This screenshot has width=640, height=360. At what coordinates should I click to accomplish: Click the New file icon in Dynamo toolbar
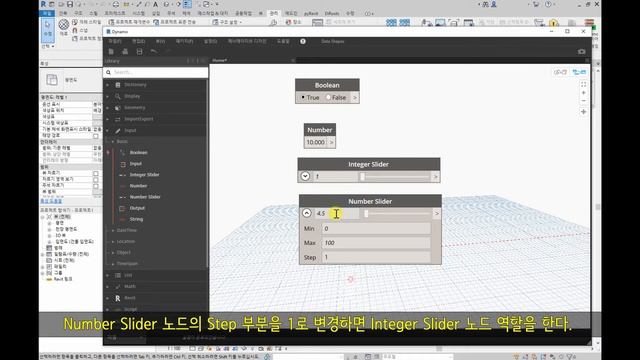click(111, 51)
